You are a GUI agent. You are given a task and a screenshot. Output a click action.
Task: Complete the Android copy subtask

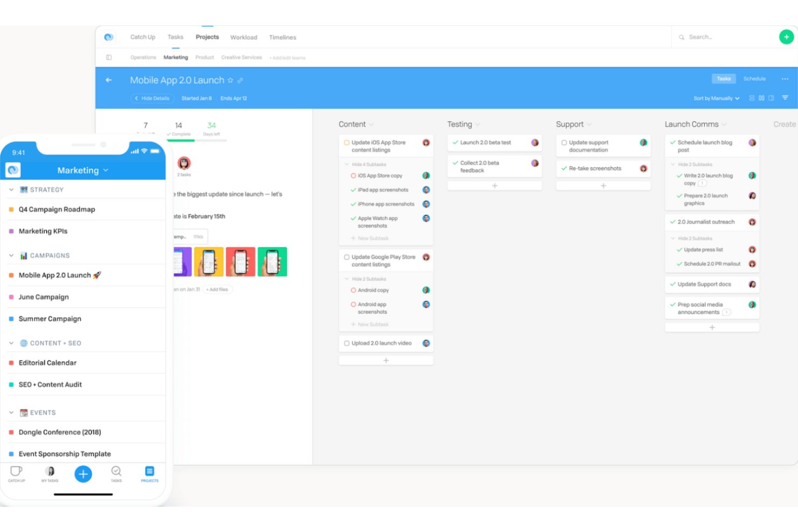click(x=353, y=291)
